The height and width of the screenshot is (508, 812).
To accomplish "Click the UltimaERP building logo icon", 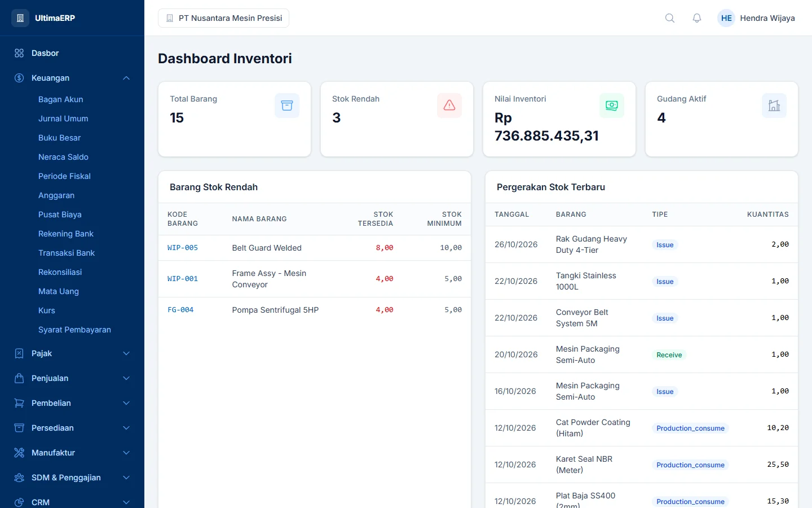I will [20, 18].
